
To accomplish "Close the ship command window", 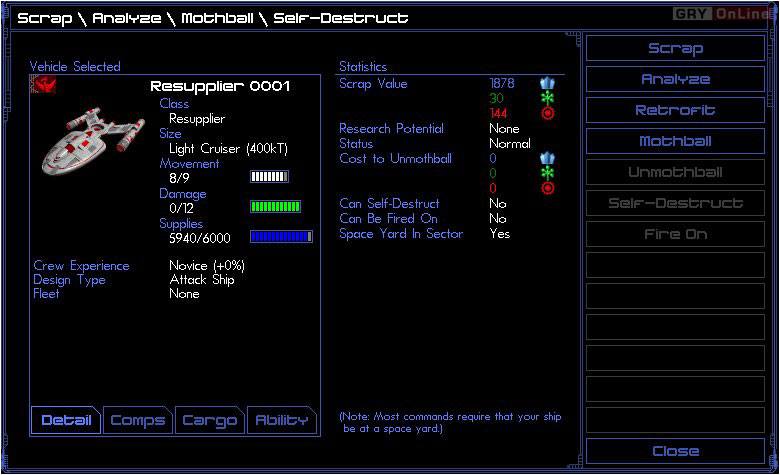I will [x=675, y=452].
